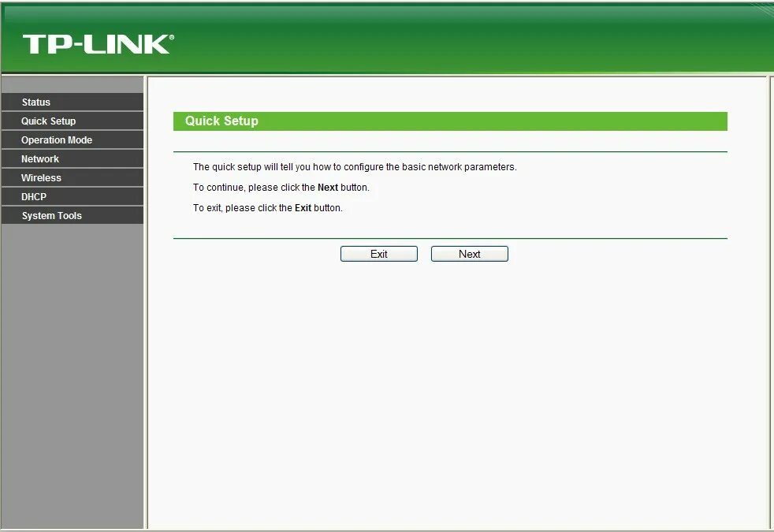Click the 'To continue, please click' line

(281, 188)
